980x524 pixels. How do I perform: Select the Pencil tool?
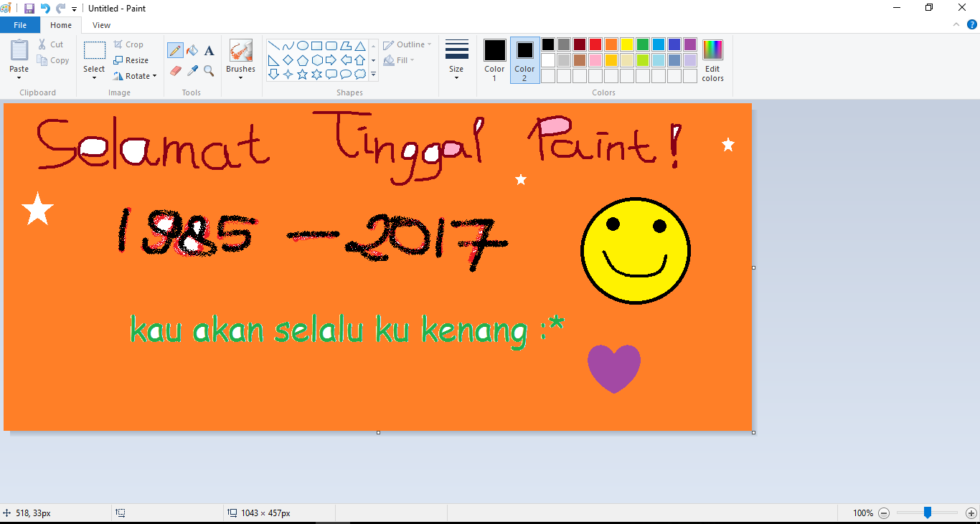pos(175,51)
